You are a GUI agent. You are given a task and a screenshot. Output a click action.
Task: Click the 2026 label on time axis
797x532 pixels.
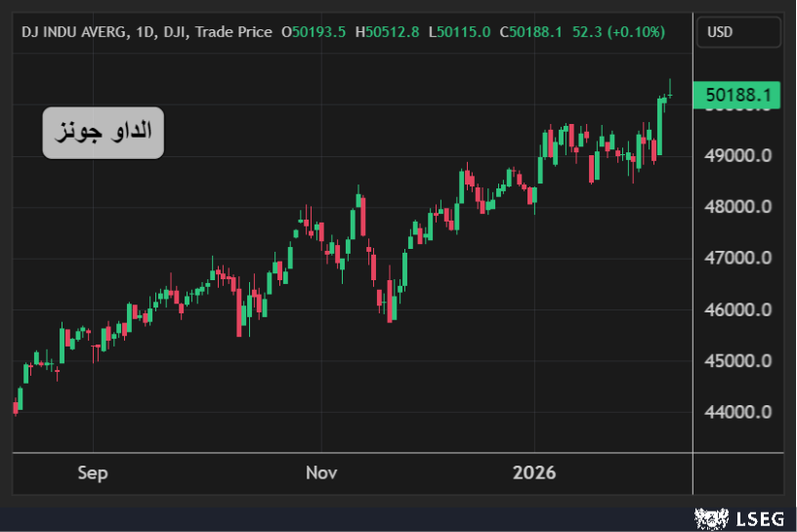point(534,473)
